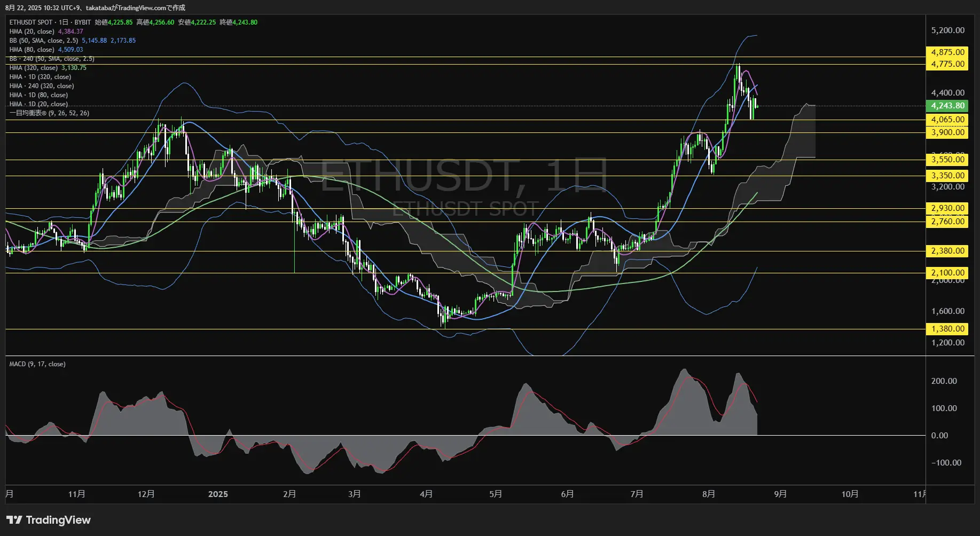Click the 10月 label on time axis

pyautogui.click(x=850, y=494)
